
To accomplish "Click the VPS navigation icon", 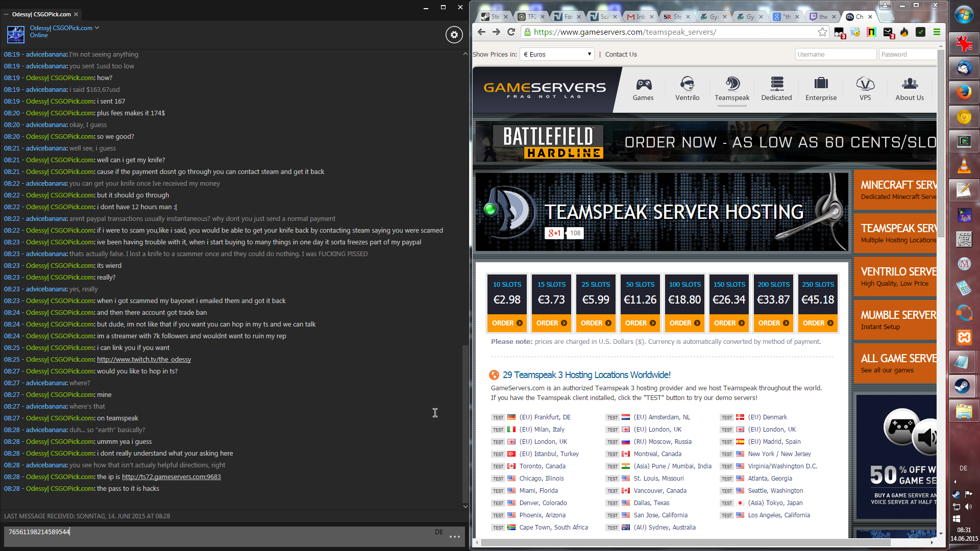I will pos(865,84).
